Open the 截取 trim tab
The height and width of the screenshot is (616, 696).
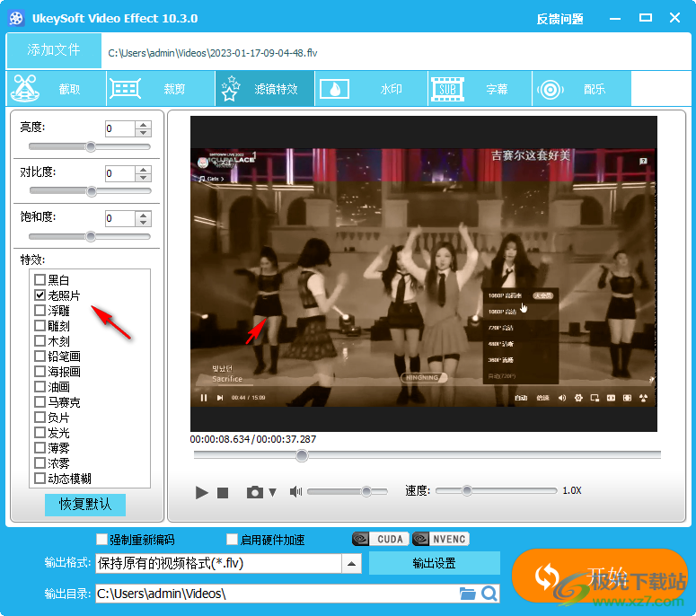tap(56, 88)
